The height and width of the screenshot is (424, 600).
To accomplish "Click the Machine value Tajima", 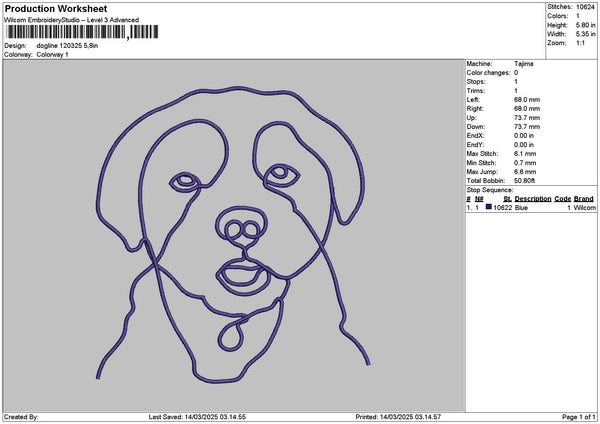I will coord(523,64).
